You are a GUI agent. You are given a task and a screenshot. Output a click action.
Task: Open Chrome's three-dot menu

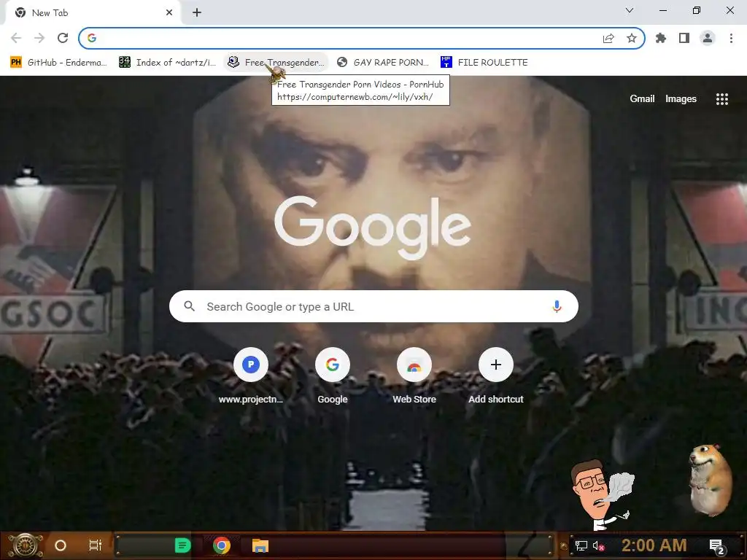731,38
